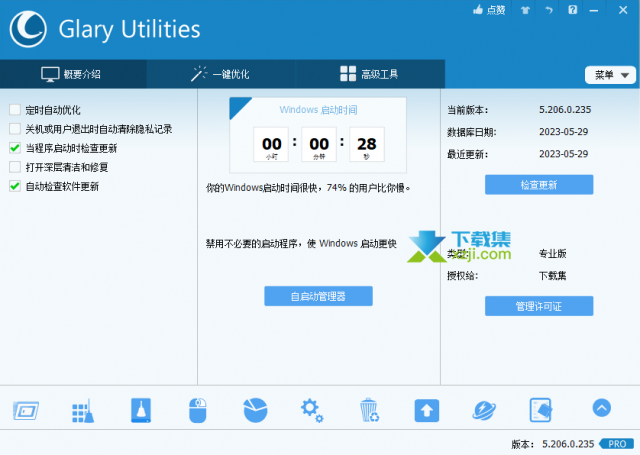Click the 授权给 value 下载集
The width and height of the screenshot is (640, 455).
(x=553, y=275)
